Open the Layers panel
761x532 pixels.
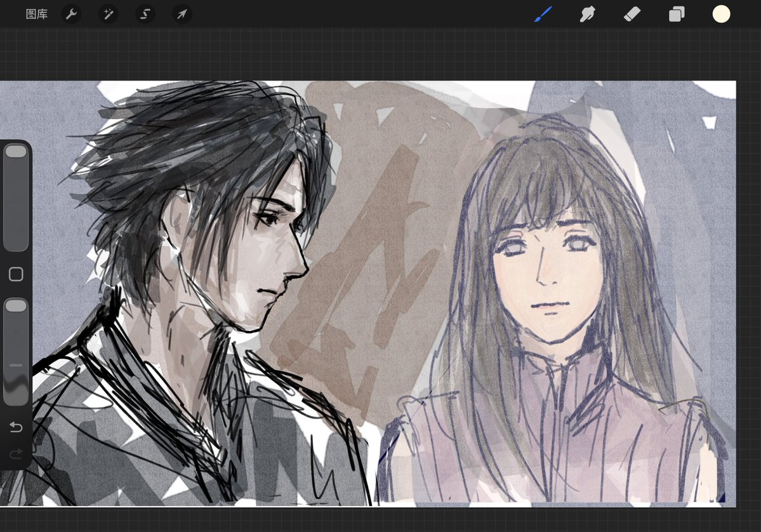tap(677, 14)
